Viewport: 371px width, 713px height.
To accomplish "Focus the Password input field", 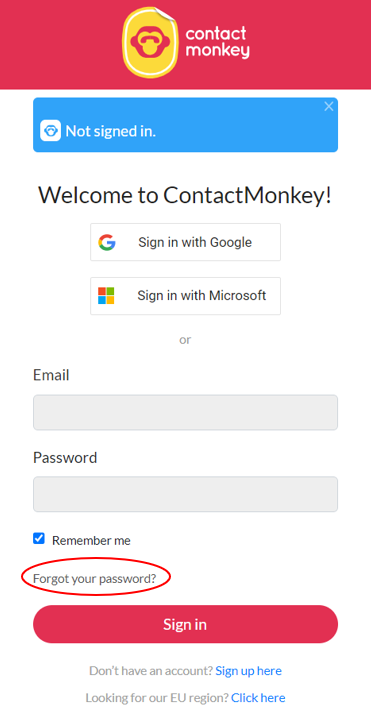I will pos(186,494).
